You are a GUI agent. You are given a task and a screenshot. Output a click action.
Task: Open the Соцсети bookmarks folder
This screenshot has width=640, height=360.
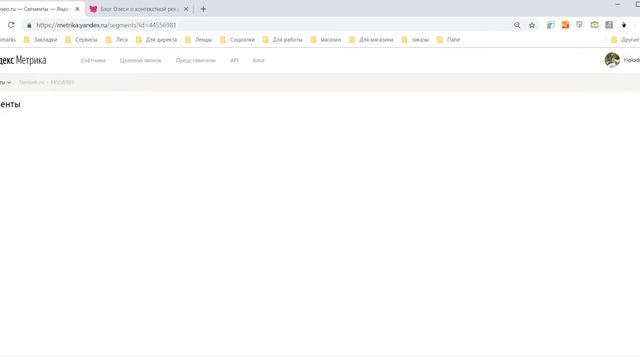coord(237,40)
